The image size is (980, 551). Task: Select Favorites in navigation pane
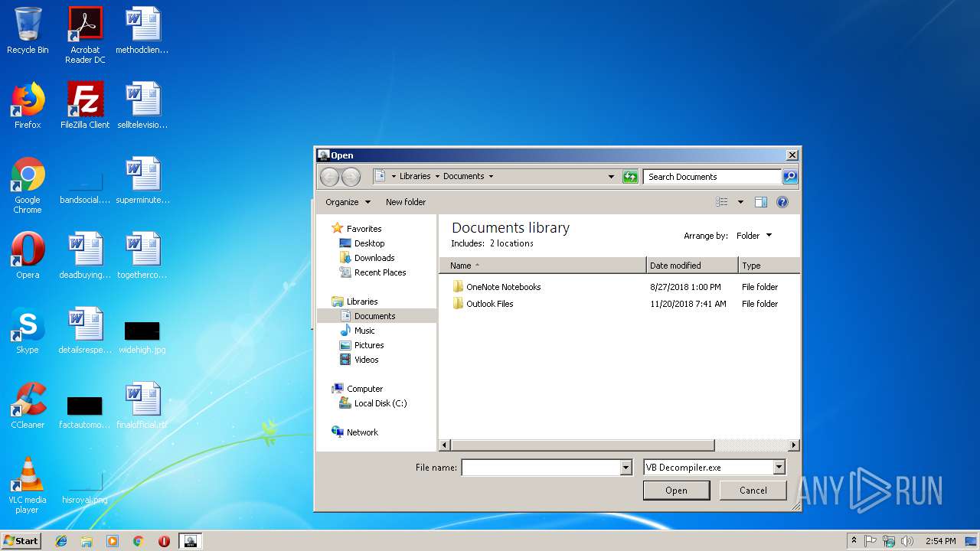pos(357,229)
